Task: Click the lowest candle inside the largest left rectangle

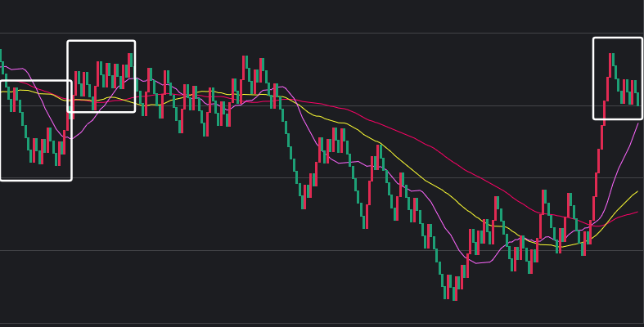Action: 56,154
